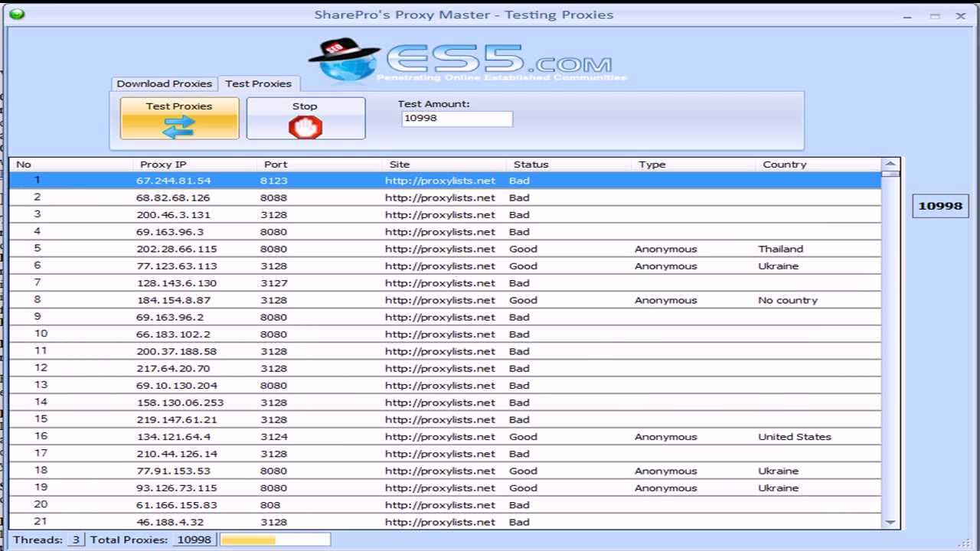Select proxy row 200.46.3.131
The width and height of the screenshot is (980, 551).
point(445,214)
